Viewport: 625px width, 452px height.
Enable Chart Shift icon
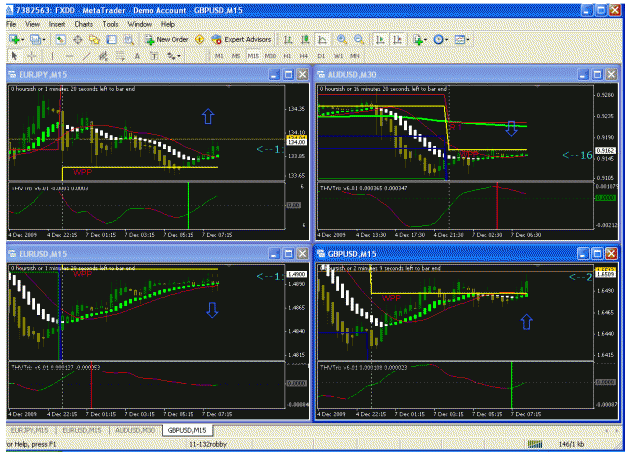(397, 39)
